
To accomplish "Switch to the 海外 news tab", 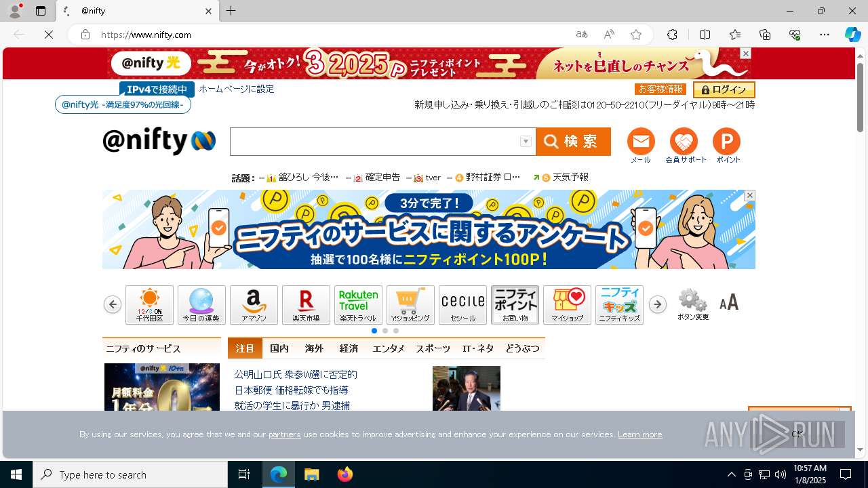I will 314,348.
